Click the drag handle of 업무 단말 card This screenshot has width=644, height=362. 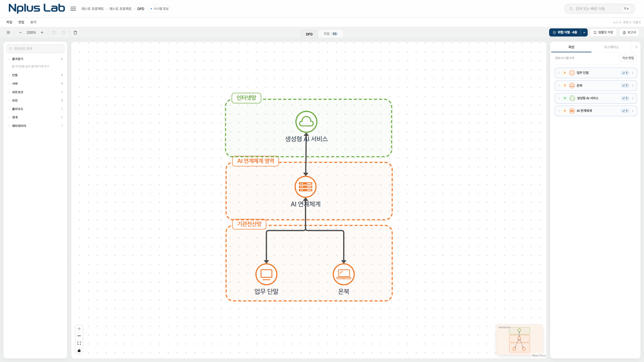tap(559, 73)
